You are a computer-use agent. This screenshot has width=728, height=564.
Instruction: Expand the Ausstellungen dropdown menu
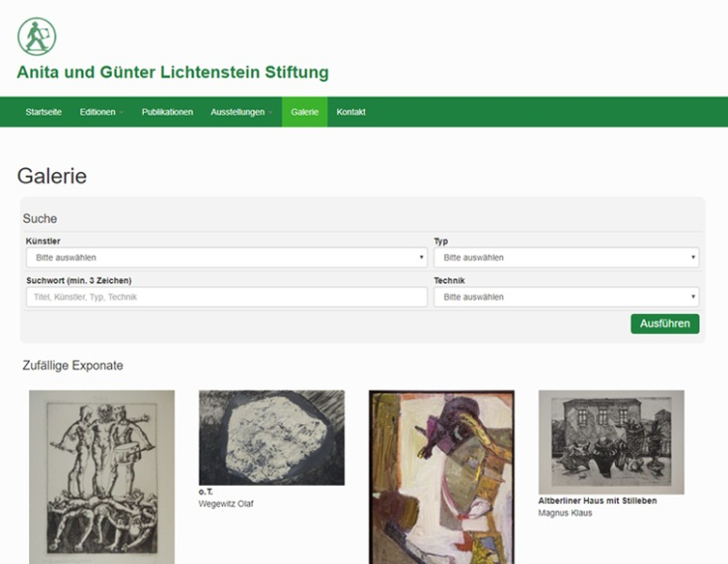[x=242, y=112]
